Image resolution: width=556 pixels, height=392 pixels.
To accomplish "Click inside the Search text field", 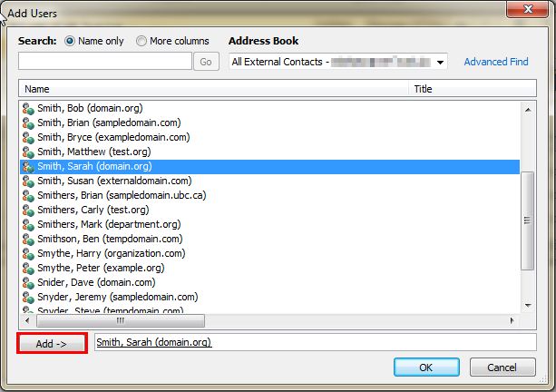I will 105,62.
